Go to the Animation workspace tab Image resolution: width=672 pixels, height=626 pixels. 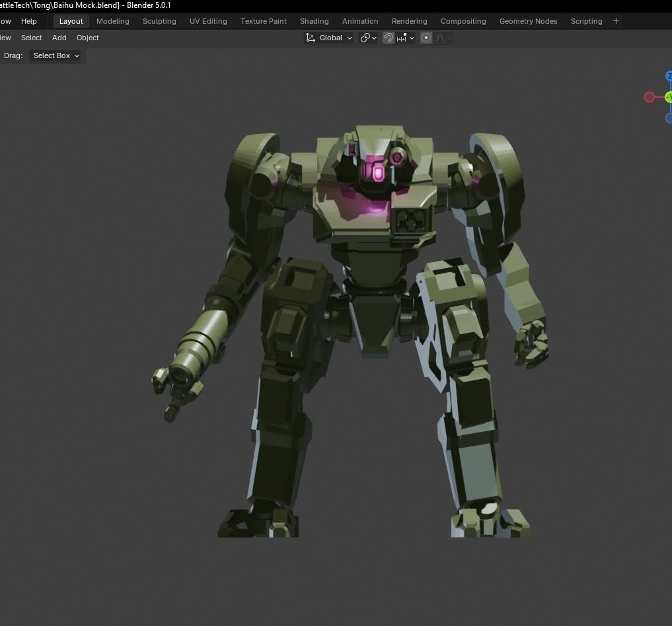coord(360,21)
